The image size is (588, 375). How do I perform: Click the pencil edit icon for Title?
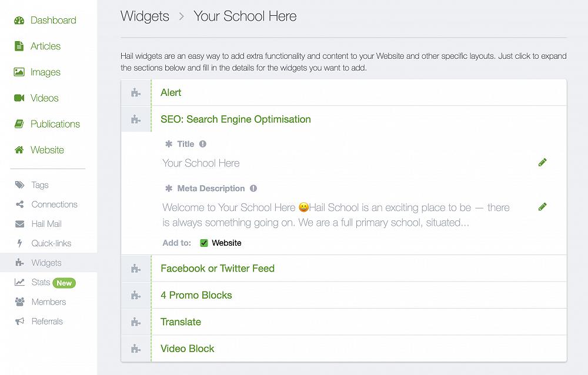point(542,162)
